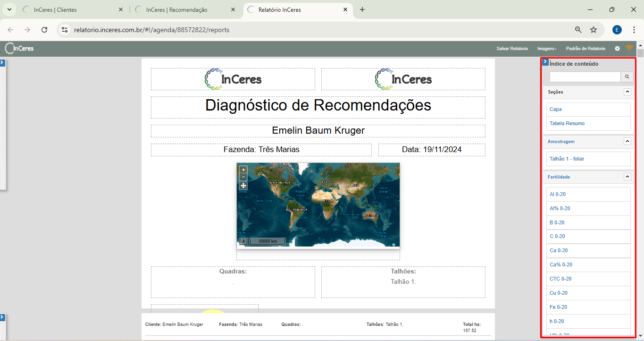The image size is (644, 341).
Task: Click the map pan/move control
Action: click(243, 186)
